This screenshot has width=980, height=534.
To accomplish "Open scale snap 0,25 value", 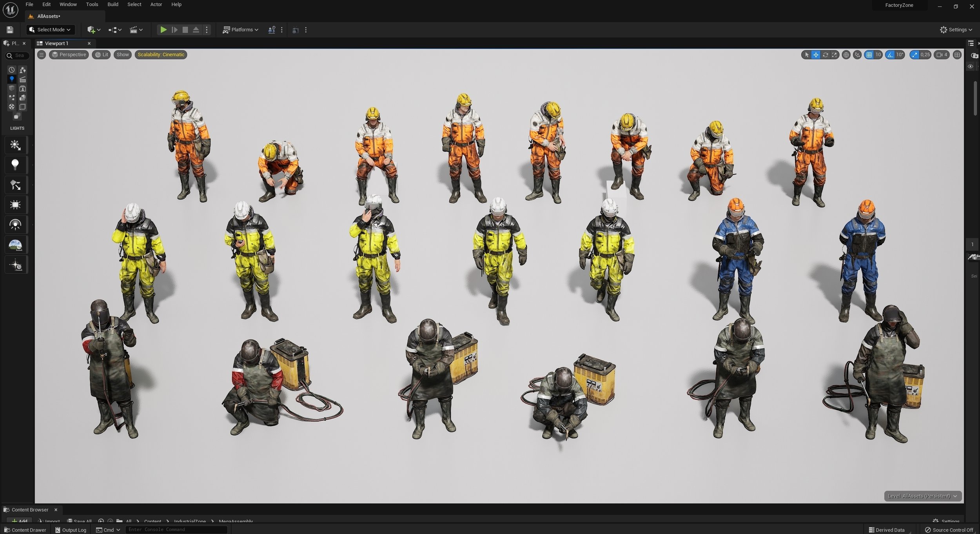I will pos(925,55).
